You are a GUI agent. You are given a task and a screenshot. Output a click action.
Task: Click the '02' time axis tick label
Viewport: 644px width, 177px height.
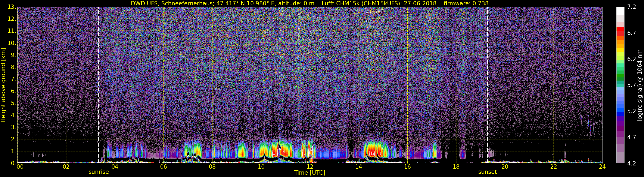[66, 167]
